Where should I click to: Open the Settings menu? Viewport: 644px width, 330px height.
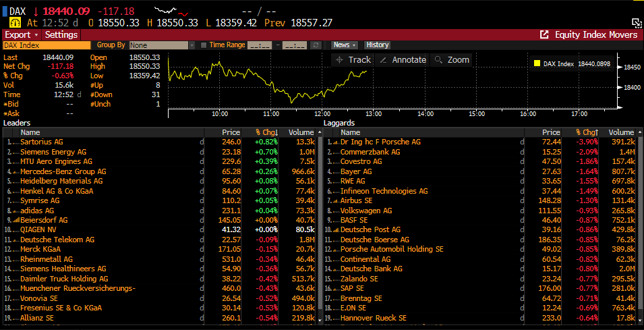click(x=61, y=34)
